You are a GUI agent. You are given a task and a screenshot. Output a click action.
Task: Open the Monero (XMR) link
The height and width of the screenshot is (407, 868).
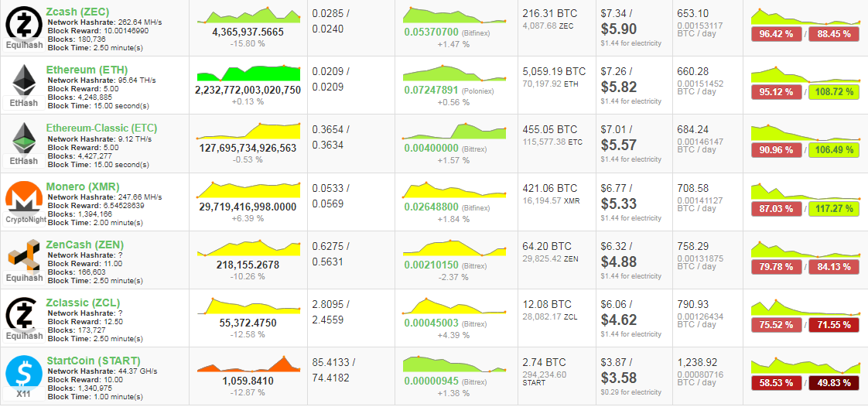pyautogui.click(x=83, y=186)
